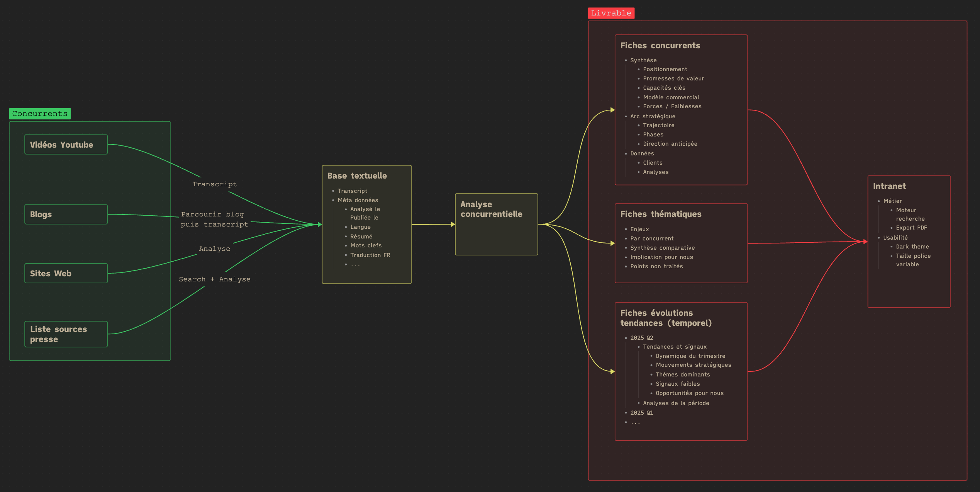Select the 2025 Q2 bullet item
This screenshot has height=492, width=980.
tap(642, 338)
